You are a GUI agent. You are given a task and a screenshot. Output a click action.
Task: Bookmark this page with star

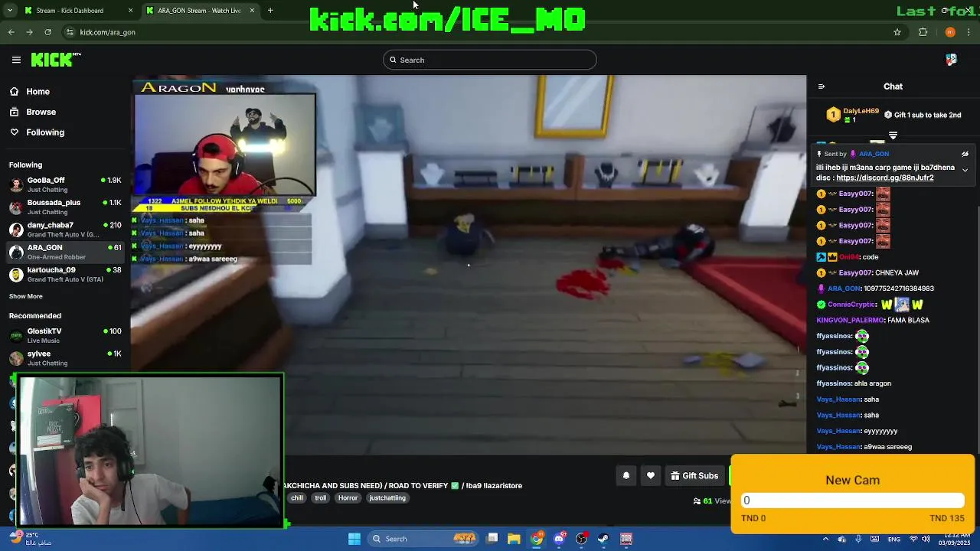tap(897, 32)
